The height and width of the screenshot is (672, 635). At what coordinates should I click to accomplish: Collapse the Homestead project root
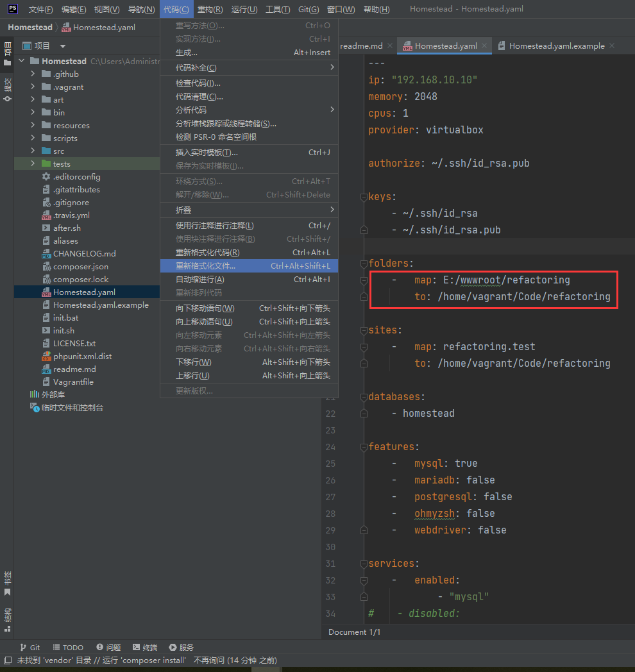[21, 62]
